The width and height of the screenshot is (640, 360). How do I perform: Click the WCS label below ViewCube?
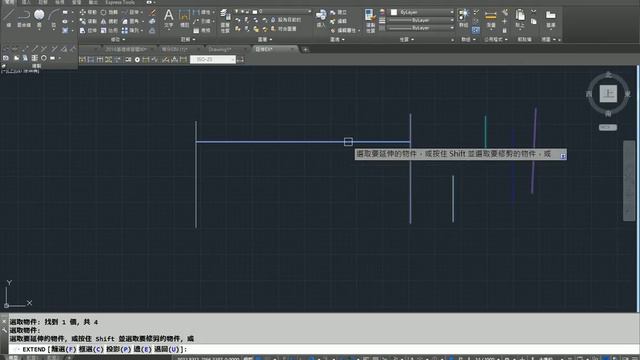click(608, 127)
